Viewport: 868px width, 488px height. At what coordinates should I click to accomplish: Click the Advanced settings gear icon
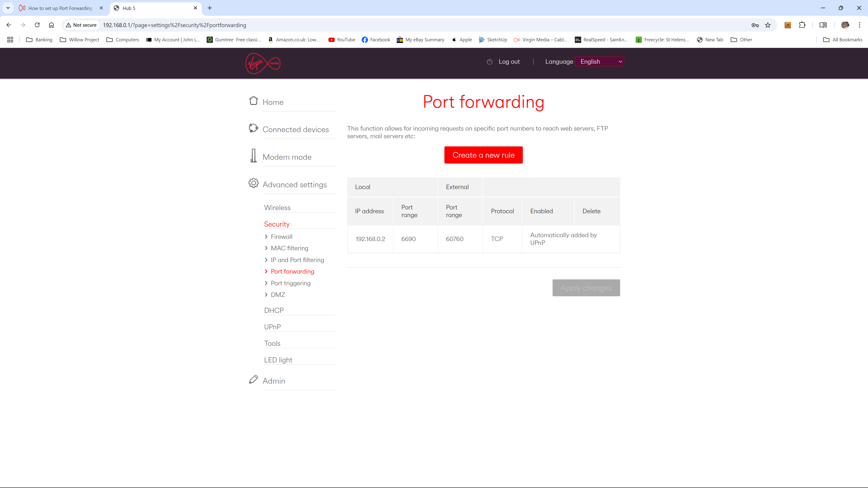[253, 183]
